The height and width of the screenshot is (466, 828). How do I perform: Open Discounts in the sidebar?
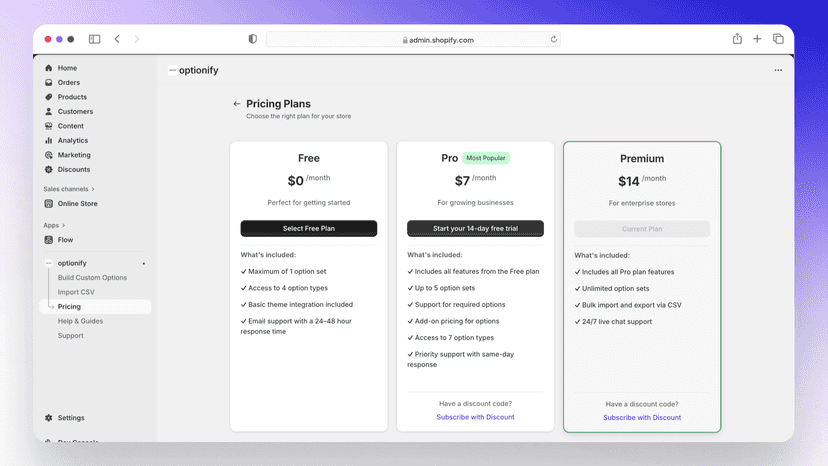pyautogui.click(x=74, y=170)
